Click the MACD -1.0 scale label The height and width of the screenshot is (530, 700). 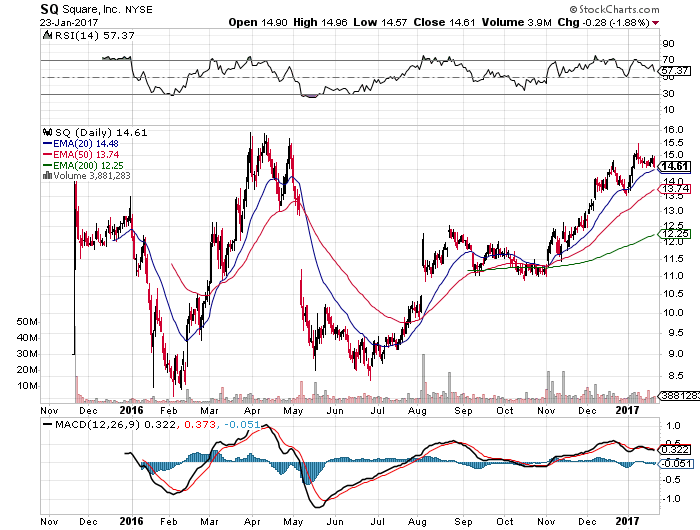point(671,499)
